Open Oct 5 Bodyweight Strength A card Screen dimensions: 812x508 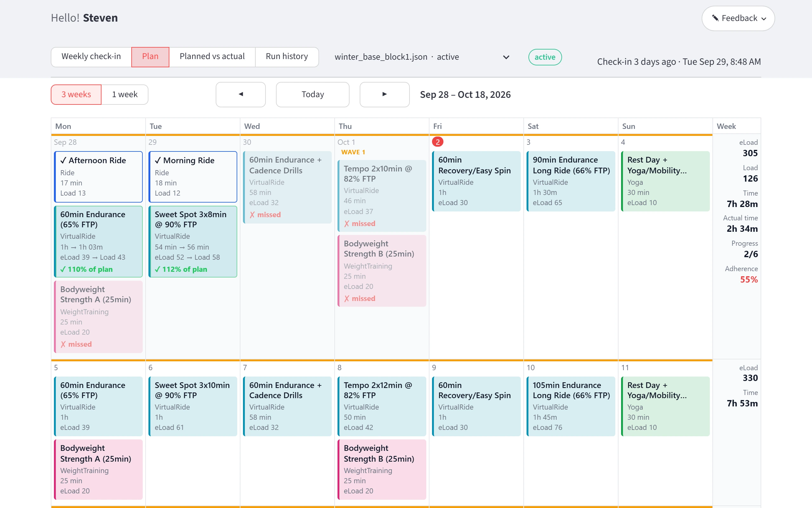coord(98,469)
